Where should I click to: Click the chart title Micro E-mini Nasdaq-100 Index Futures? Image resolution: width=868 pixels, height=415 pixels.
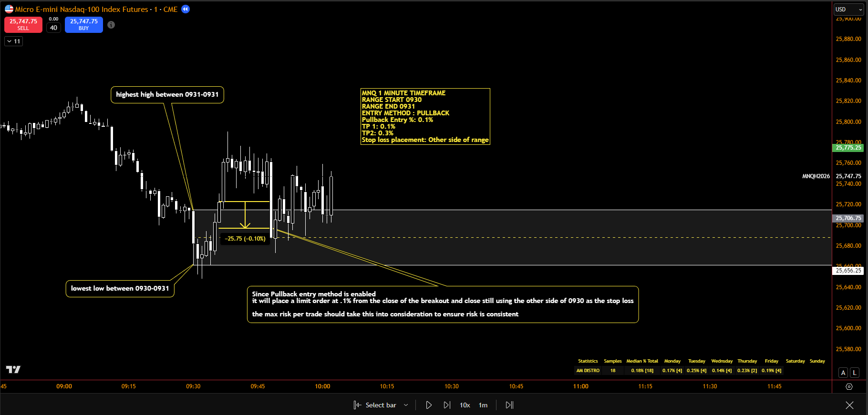(82, 10)
